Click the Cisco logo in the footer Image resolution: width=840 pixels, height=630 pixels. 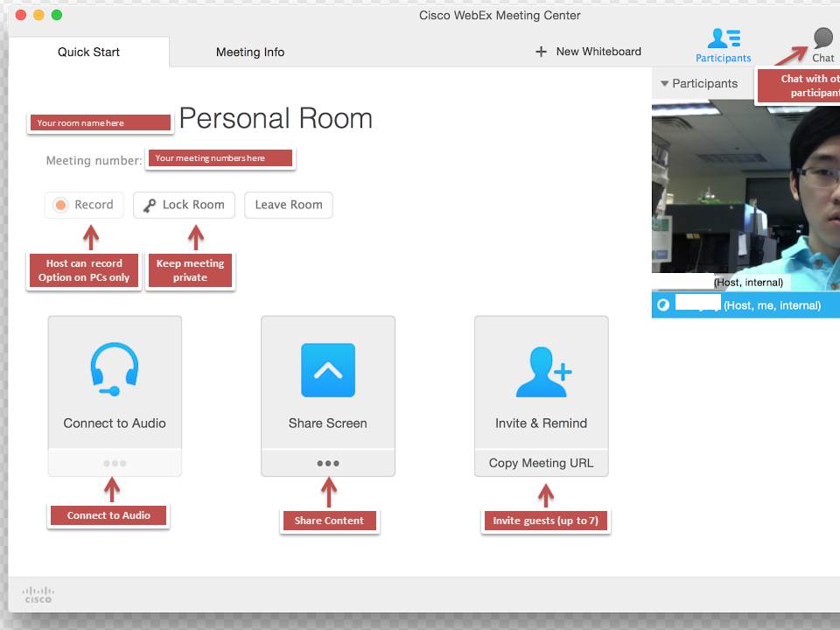[38, 595]
